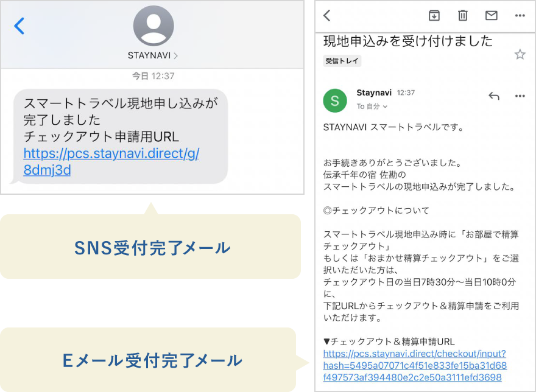Screen dimensions: 536x392
Task: Click the Eメール受付完了メール callout label
Action: pyautogui.click(x=152, y=360)
